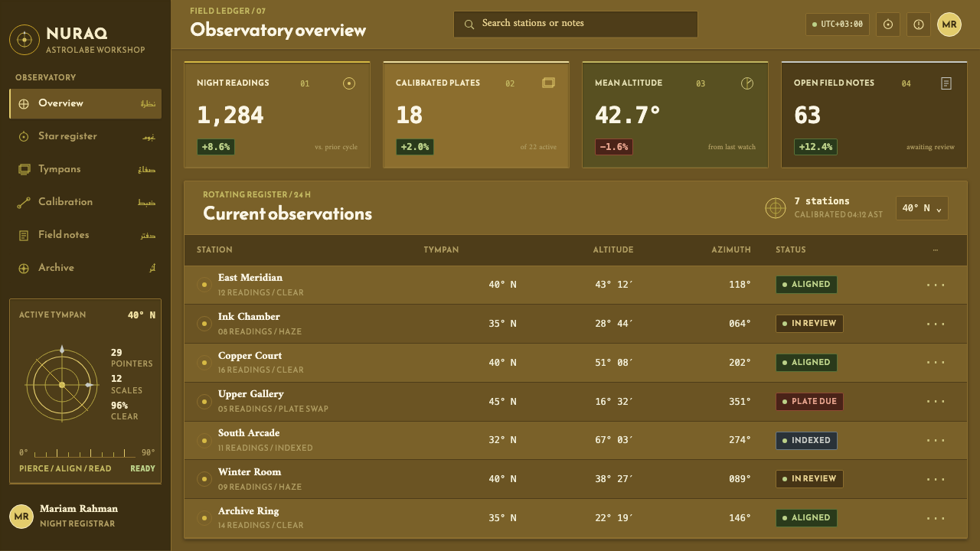Open the East Meridian row options ellipsis

(936, 285)
